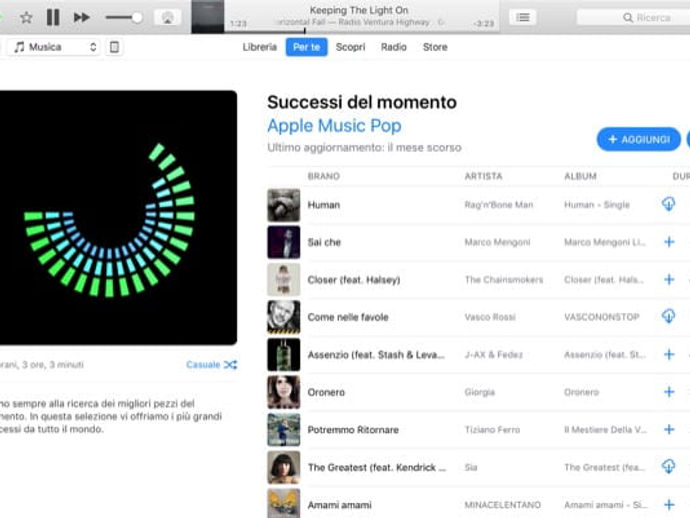Open the AirPlay output icon
This screenshot has height=518, width=690.
(168, 18)
